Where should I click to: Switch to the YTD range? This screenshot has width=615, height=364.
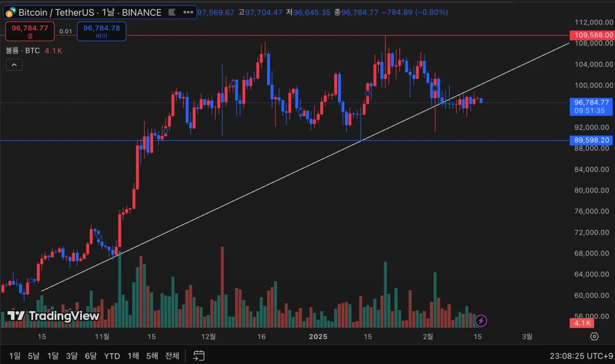(112, 356)
